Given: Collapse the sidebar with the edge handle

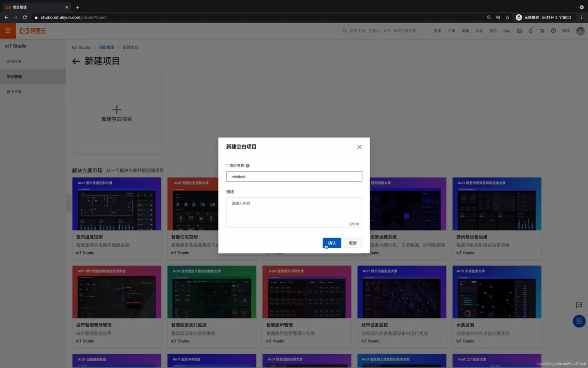Looking at the screenshot, I should [x=68, y=204].
